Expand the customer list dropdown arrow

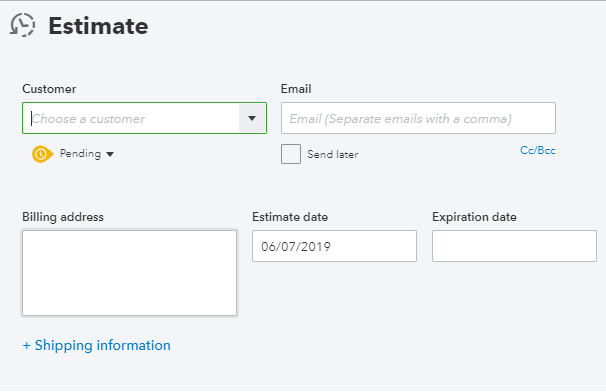pyautogui.click(x=252, y=118)
